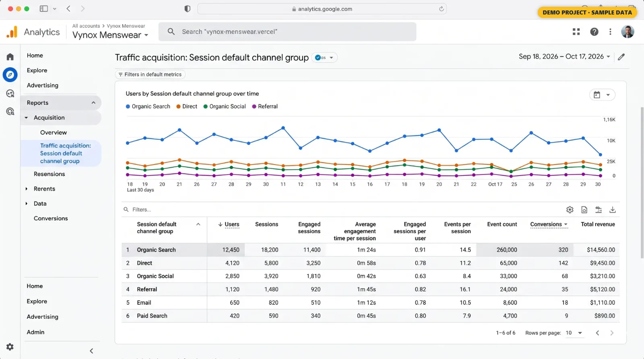
Task: Click the Safari privacy shield icon
Action: 187,9
